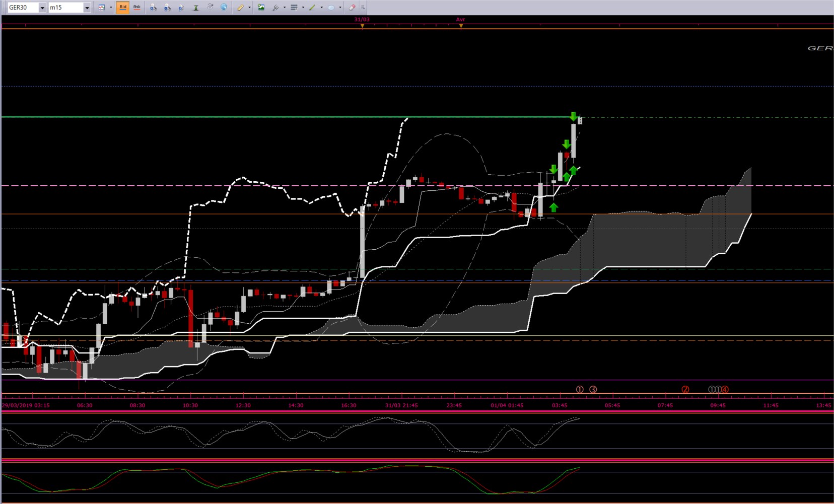Click the 14:30 time axis label

pyautogui.click(x=296, y=405)
